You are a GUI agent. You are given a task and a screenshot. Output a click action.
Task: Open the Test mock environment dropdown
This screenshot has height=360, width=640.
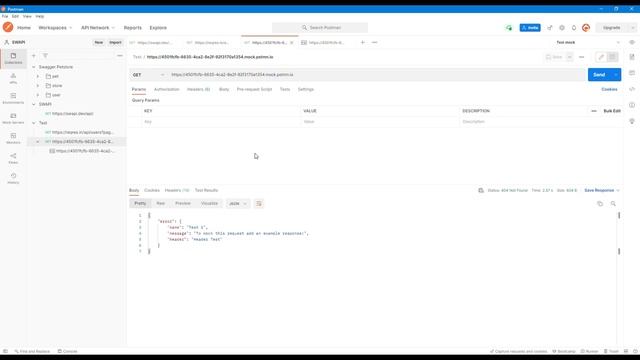point(587,42)
